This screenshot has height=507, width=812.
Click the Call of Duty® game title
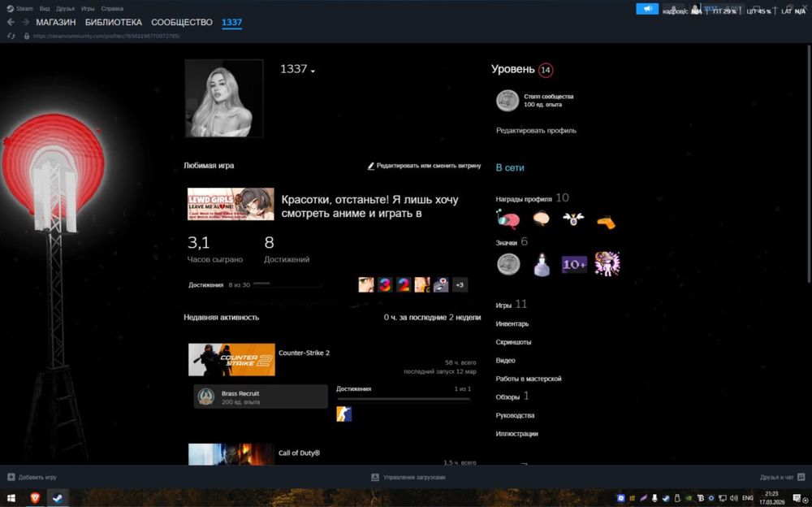coord(300,453)
